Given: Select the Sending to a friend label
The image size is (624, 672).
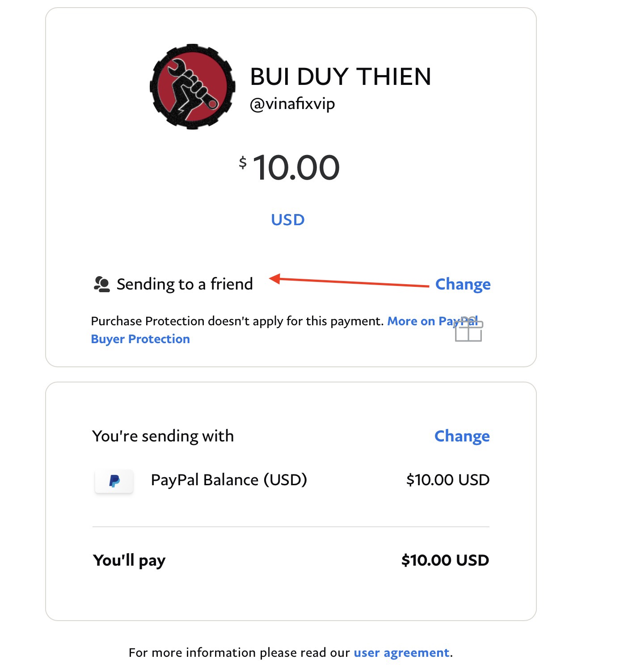Looking at the screenshot, I should pos(185,284).
